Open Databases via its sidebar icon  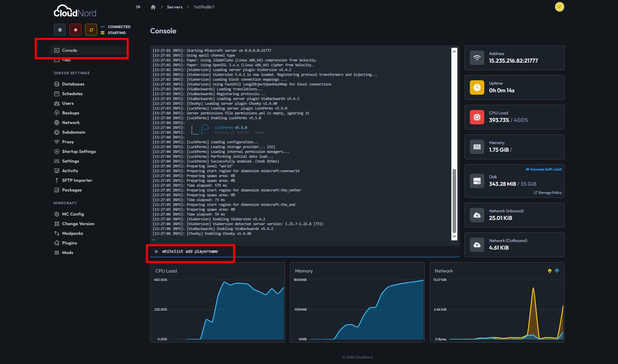click(x=57, y=84)
